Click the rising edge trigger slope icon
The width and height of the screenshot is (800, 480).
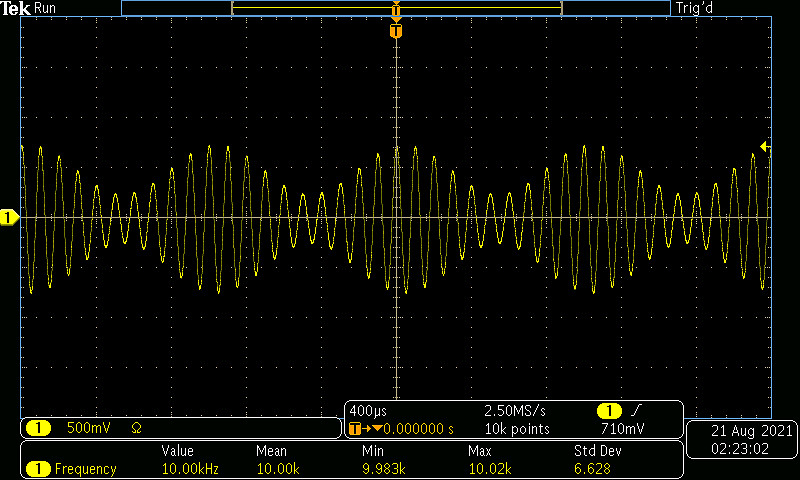pos(637,410)
